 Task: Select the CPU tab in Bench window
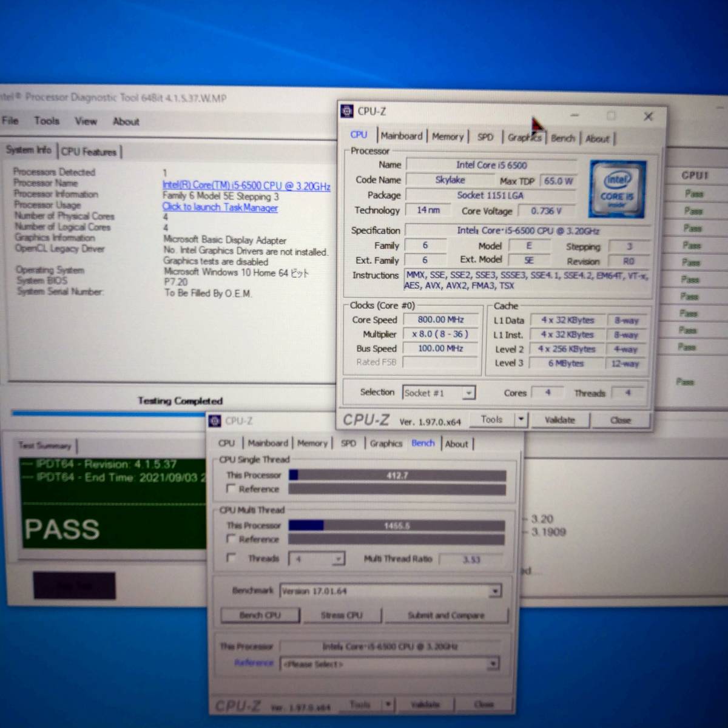[227, 443]
